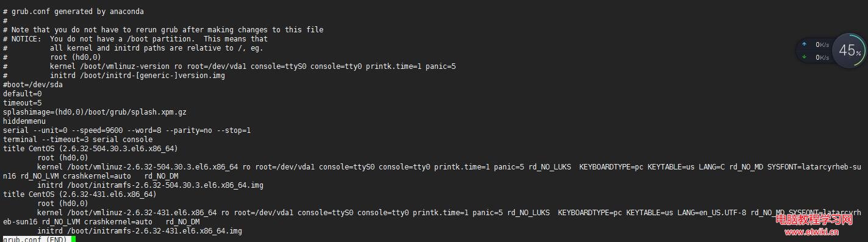The width and height of the screenshot is (868, 242).
Task: Click the terminal --timeout=3 serial console line
Action: tap(77, 140)
